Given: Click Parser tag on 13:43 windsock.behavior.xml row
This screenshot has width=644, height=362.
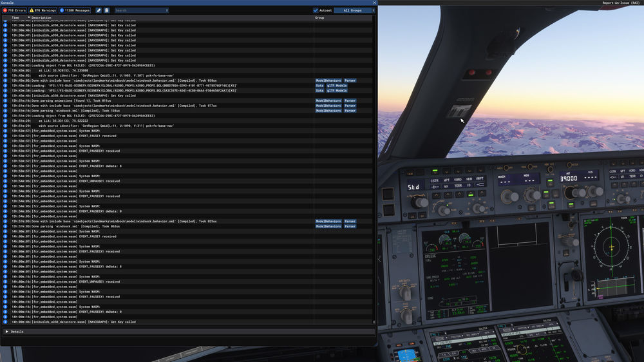Looking at the screenshot, I should pyautogui.click(x=350, y=81).
